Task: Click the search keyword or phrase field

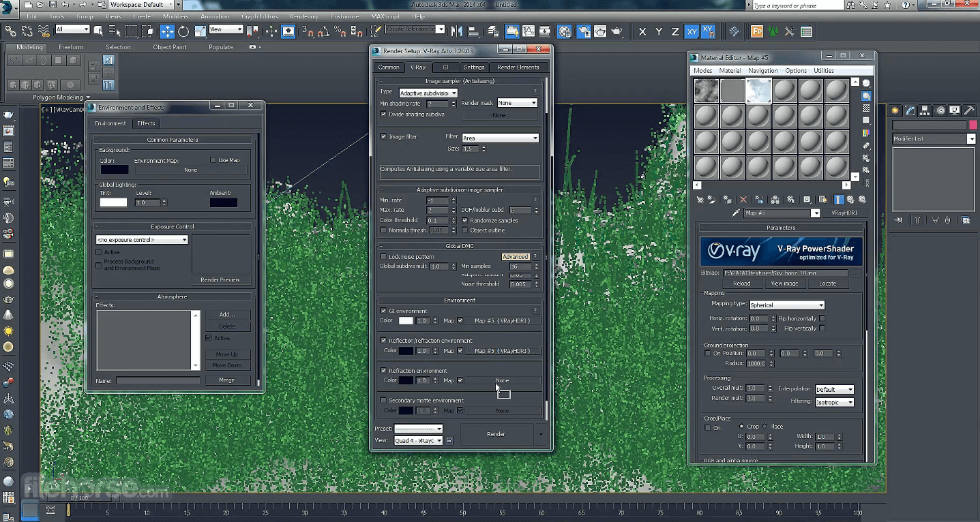Action: (797, 5)
